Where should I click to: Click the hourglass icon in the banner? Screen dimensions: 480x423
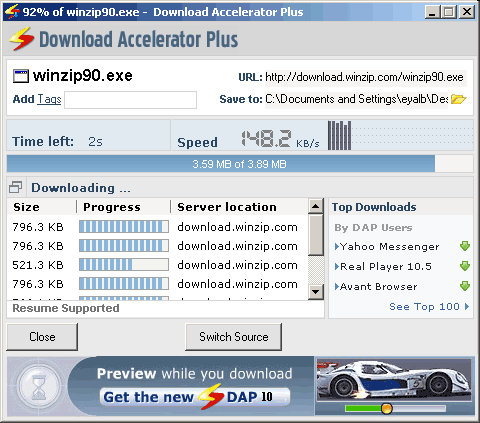tap(39, 387)
